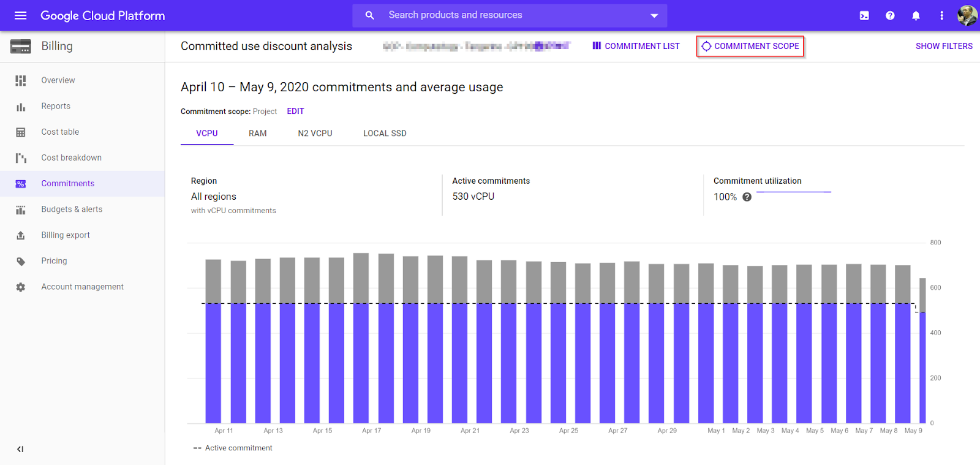Switch to the N2 VCPU tab

(315, 133)
